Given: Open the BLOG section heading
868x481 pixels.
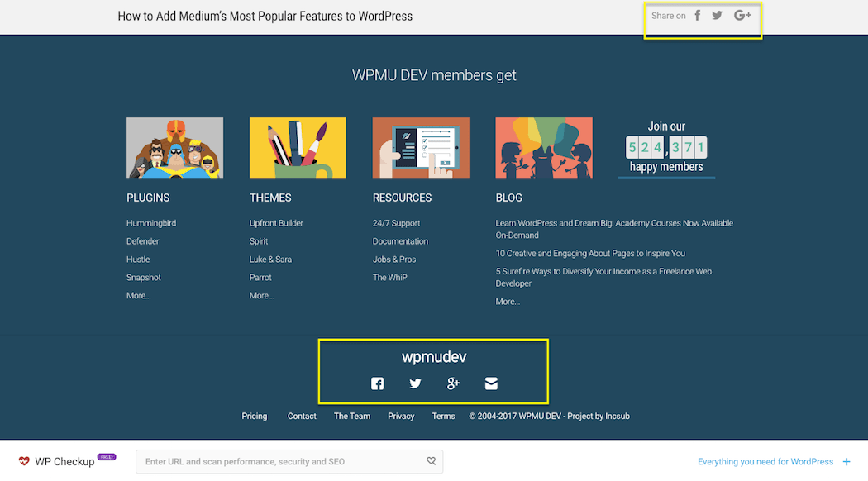Looking at the screenshot, I should (x=508, y=198).
